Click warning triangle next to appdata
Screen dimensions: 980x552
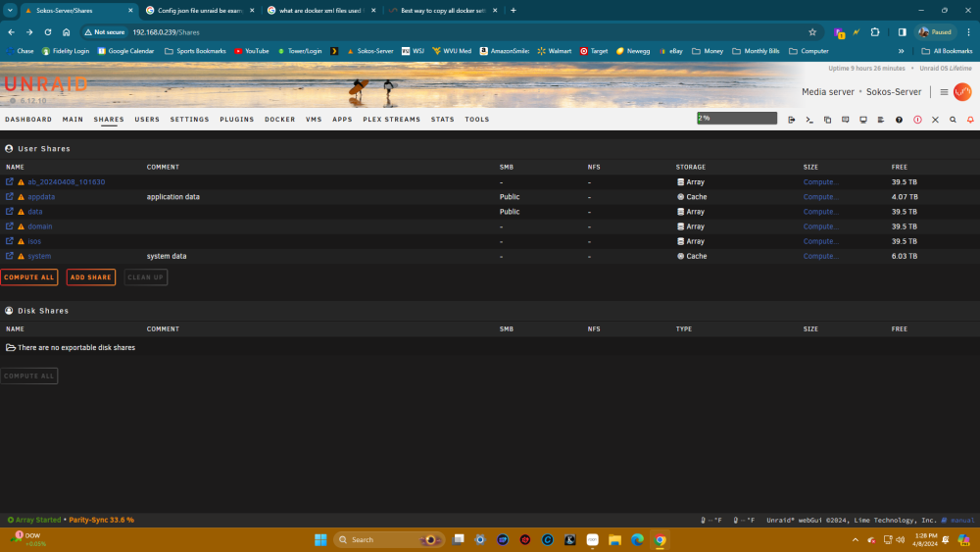pyautogui.click(x=21, y=197)
